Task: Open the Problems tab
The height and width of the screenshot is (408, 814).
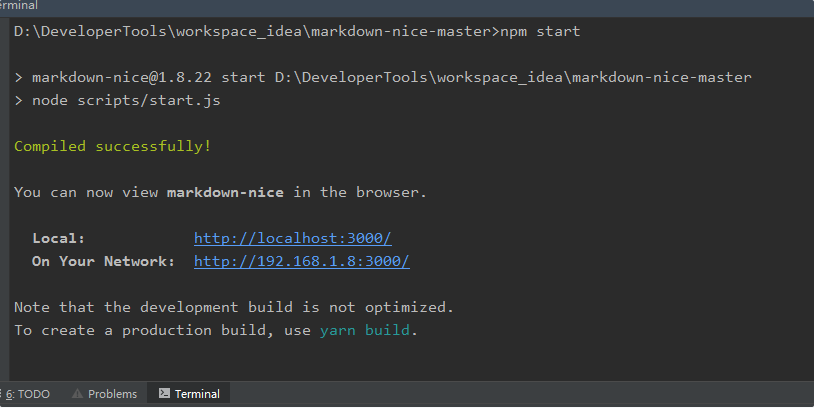Action: tap(104, 394)
